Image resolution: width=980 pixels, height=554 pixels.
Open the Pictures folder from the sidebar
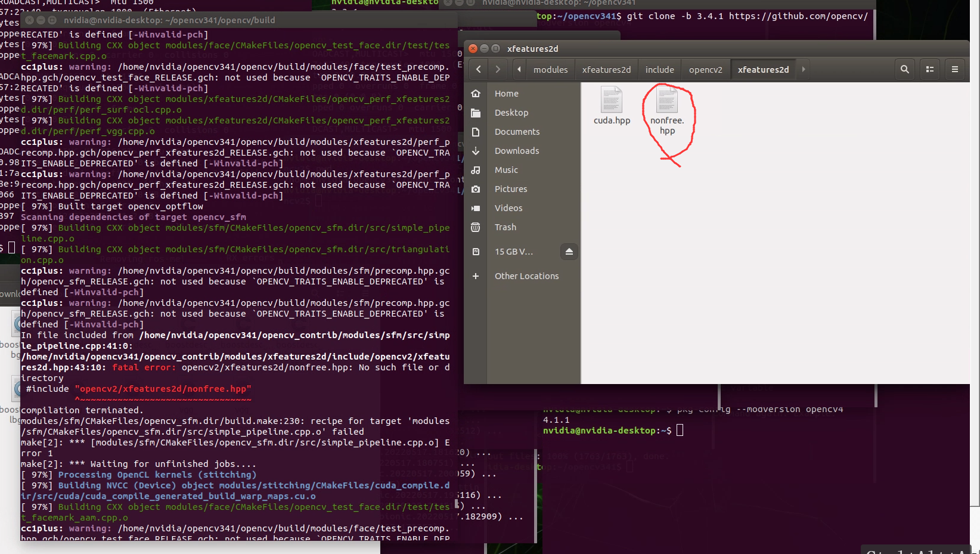pyautogui.click(x=510, y=189)
